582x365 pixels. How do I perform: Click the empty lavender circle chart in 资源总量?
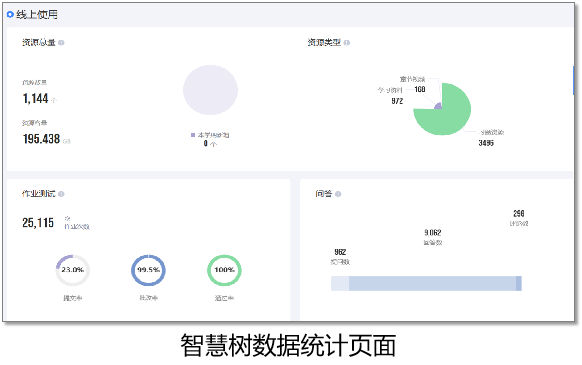(x=210, y=90)
